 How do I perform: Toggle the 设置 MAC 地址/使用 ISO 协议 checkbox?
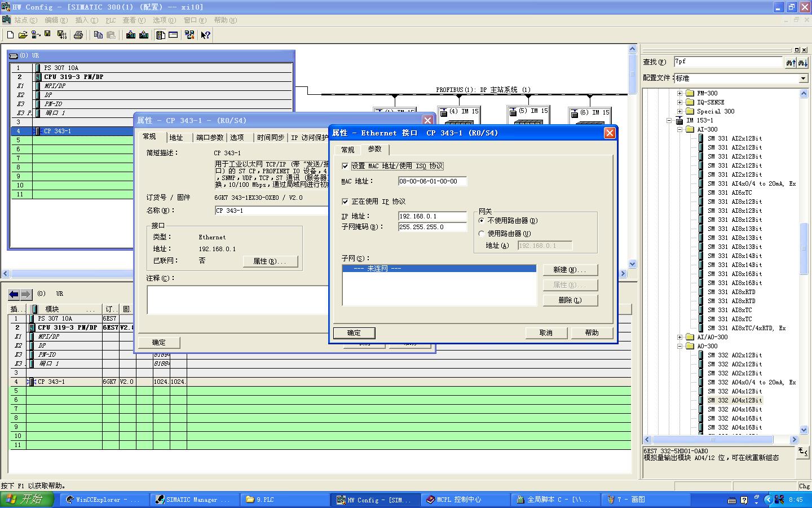click(x=345, y=166)
